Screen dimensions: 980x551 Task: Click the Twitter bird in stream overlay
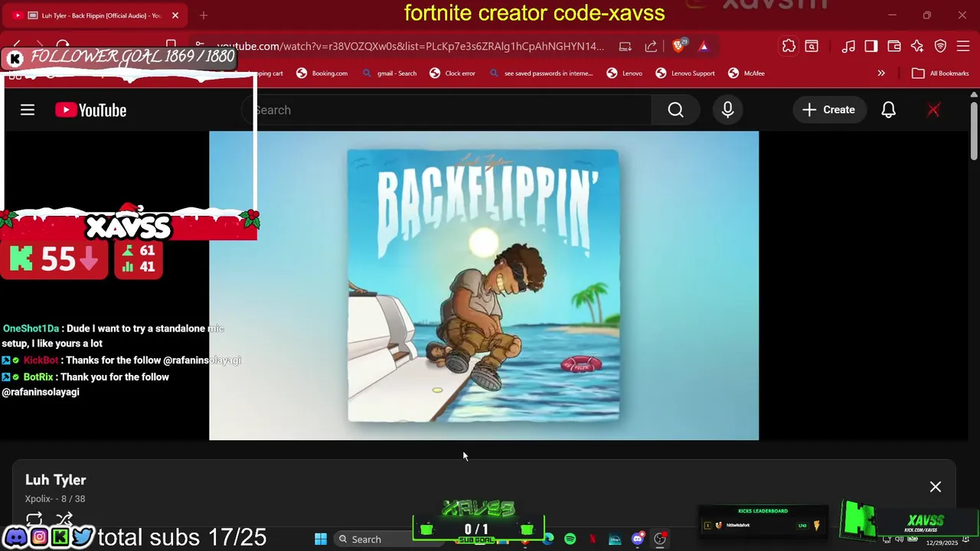coord(83,537)
